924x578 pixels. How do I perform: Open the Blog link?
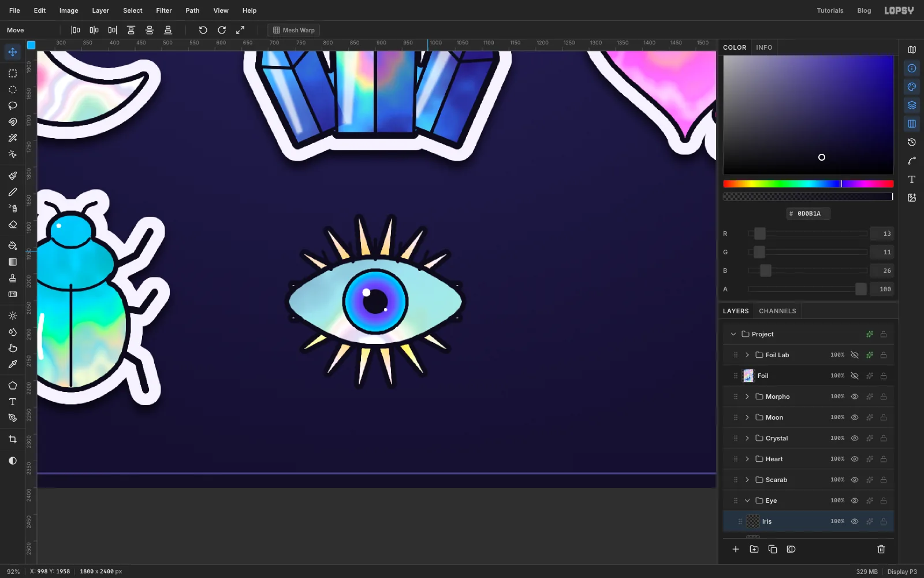tap(864, 10)
